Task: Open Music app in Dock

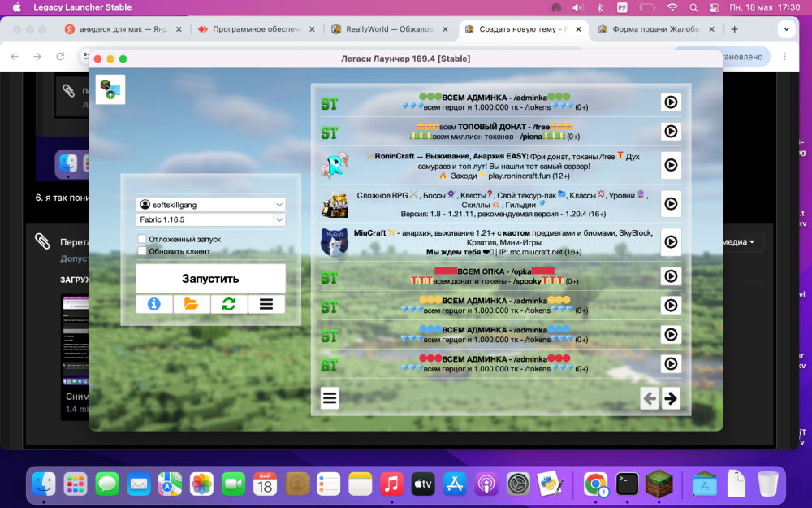Action: [x=391, y=484]
